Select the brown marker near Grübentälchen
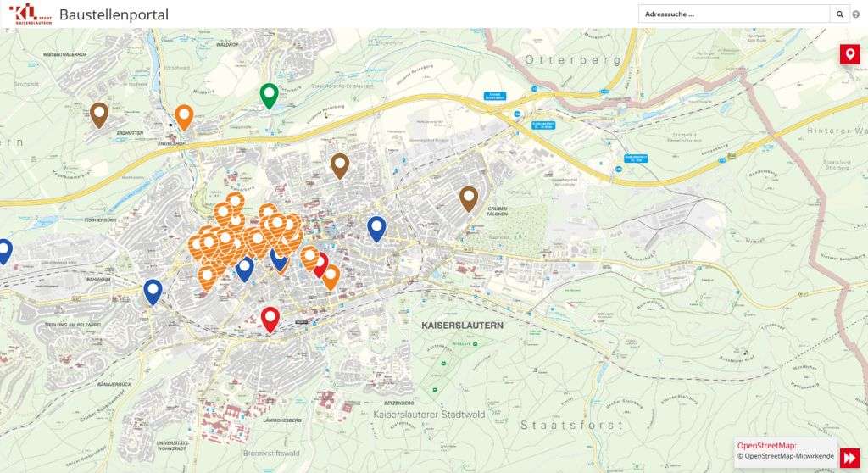The height and width of the screenshot is (473, 868). coord(469,197)
